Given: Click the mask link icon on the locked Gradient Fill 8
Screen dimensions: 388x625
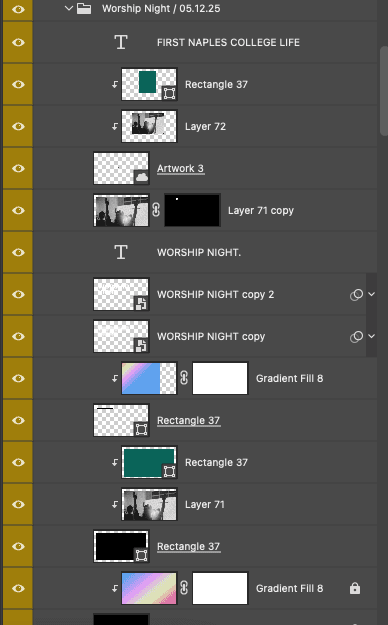Looking at the screenshot, I should pos(184,588).
